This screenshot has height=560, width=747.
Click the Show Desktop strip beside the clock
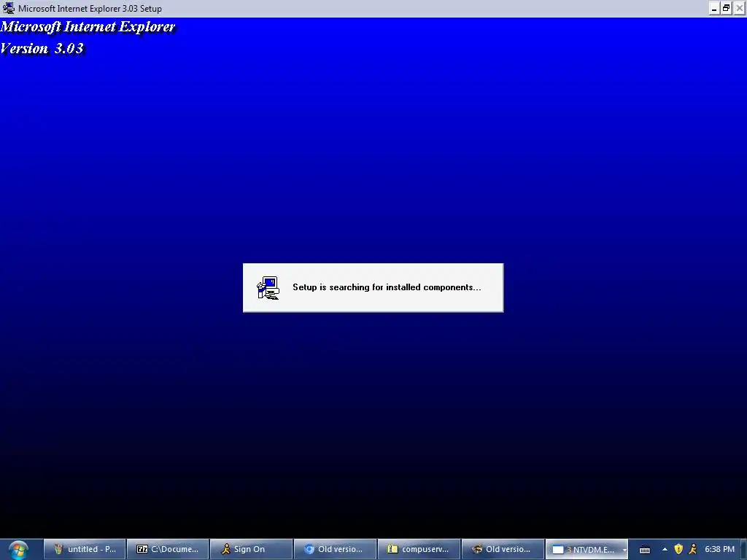tap(743, 550)
